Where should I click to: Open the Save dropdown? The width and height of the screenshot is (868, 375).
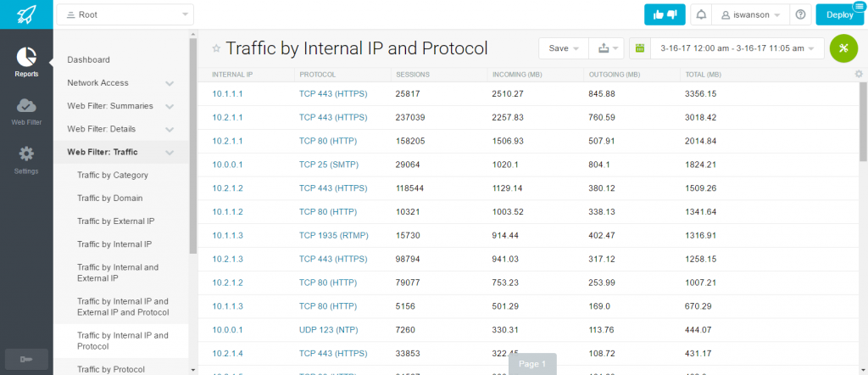coord(564,48)
